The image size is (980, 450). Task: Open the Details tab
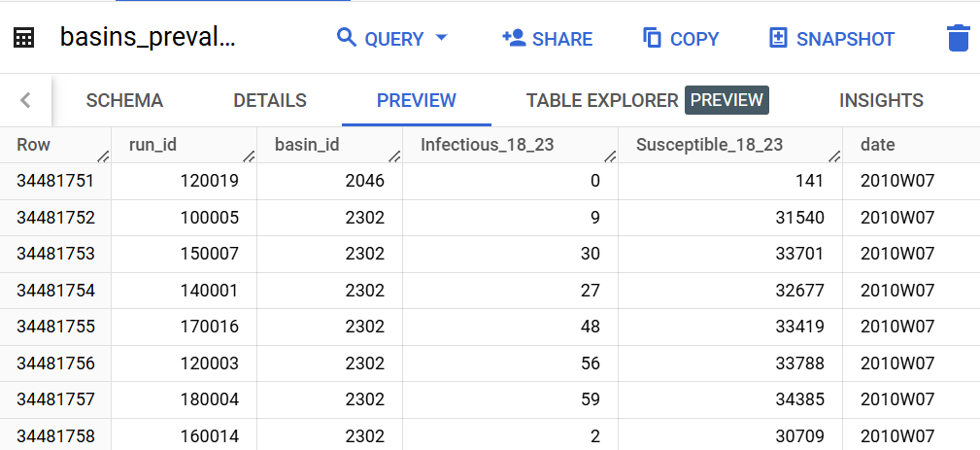point(269,100)
